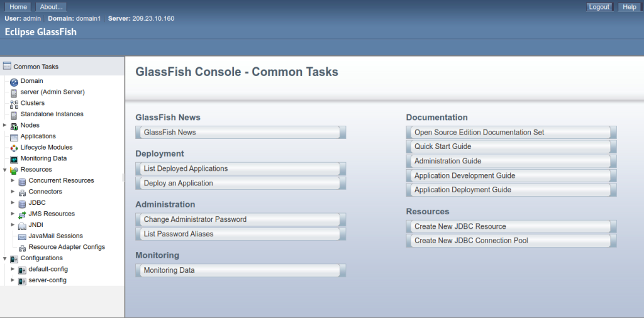Expand Concurrent Resources subtree

(x=13, y=180)
